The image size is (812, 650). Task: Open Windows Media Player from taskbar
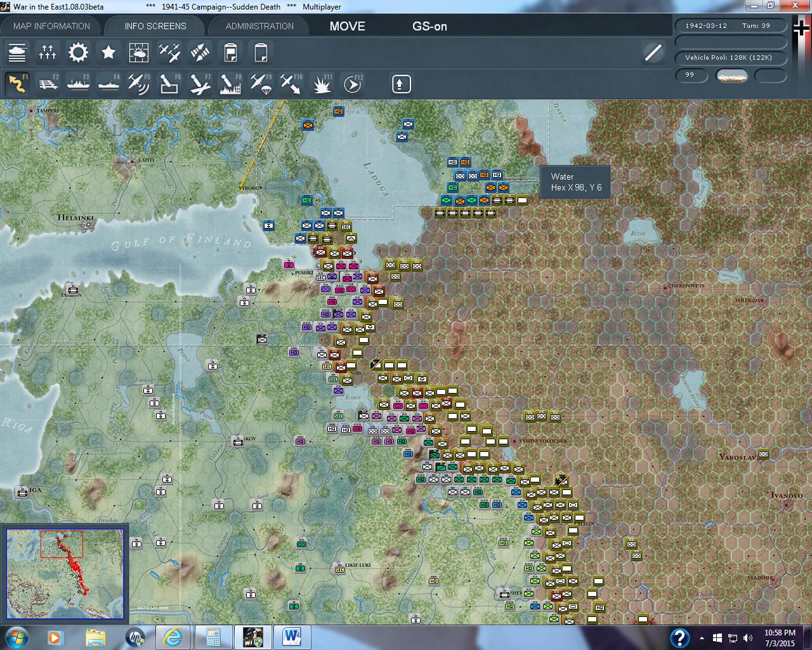55,637
